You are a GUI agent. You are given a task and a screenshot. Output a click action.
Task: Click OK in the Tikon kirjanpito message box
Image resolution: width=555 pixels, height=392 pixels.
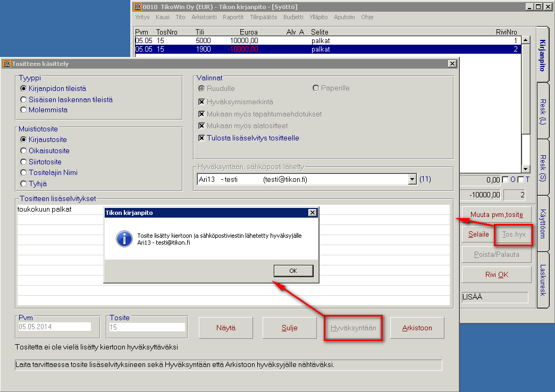293,271
